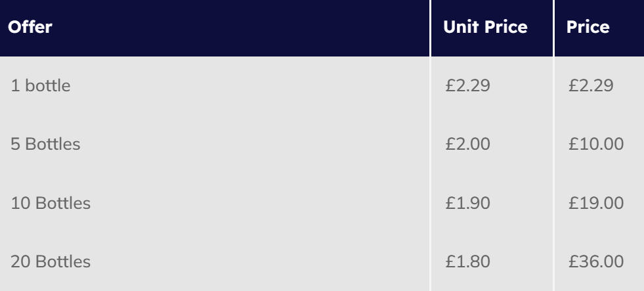Viewport: 644px width, 291px height.
Task: Click the Price column header
Action: [588, 28]
